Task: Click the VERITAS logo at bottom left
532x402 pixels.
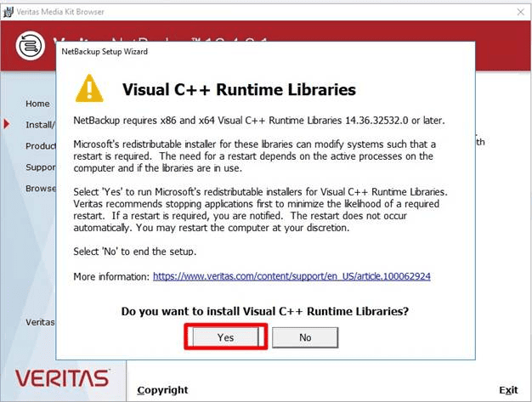Action: (x=62, y=378)
